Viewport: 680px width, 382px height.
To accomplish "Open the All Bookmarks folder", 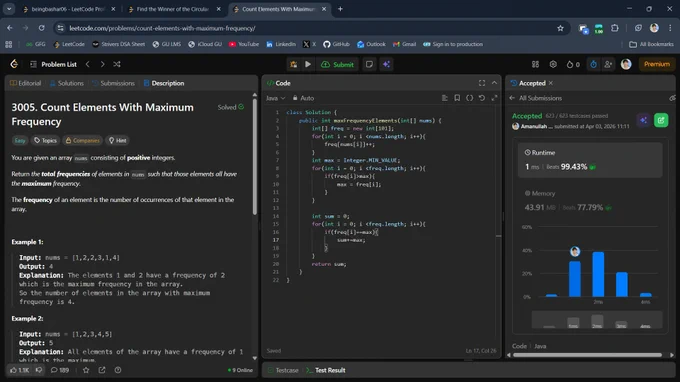I will tap(651, 44).
